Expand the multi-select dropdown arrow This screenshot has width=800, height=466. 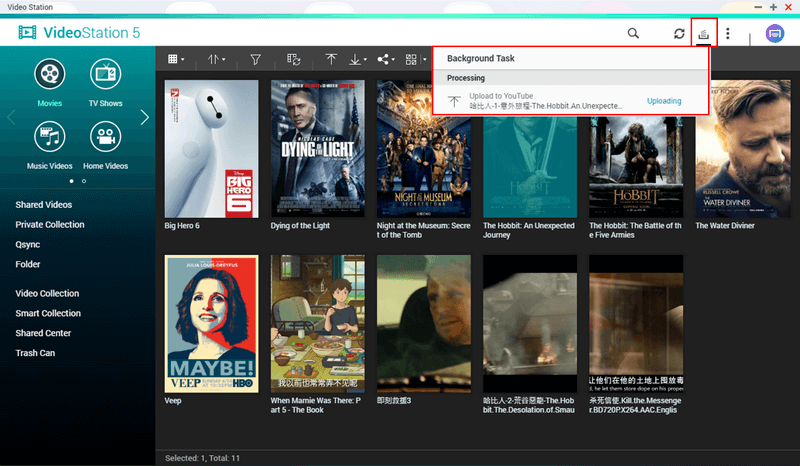pyautogui.click(x=424, y=60)
